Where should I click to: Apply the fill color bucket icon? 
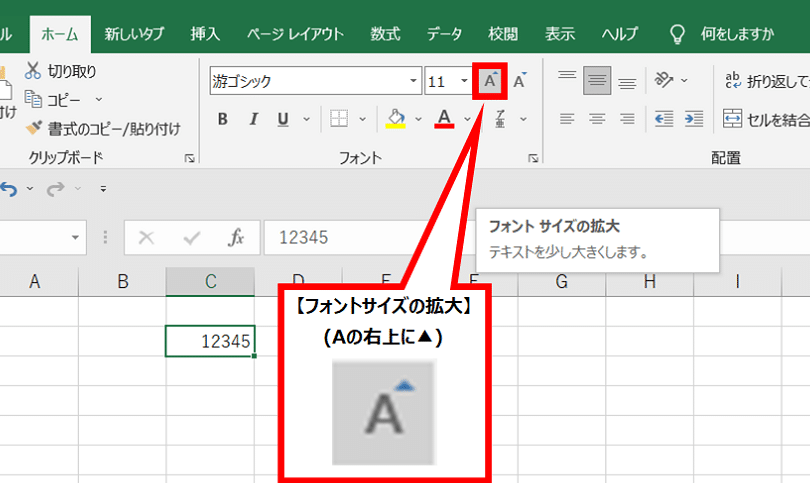[x=395, y=119]
